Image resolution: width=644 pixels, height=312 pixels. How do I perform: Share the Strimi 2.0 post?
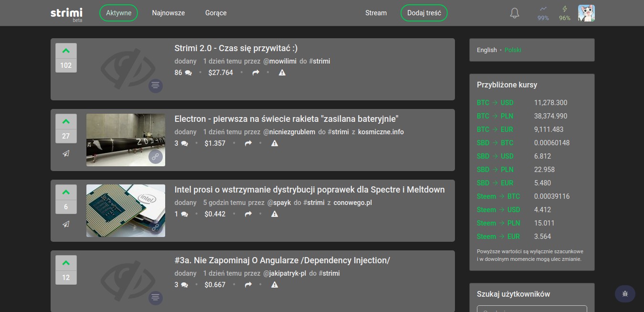coord(255,73)
